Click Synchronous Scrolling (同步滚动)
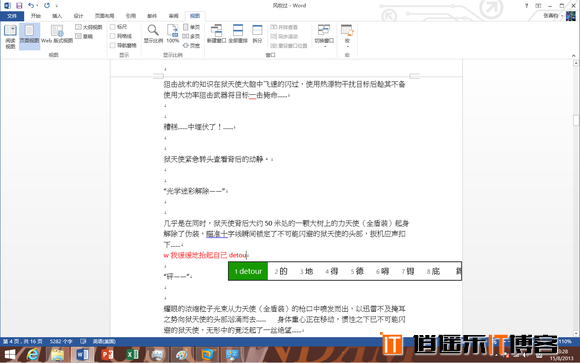580x363 pixels. (x=284, y=36)
